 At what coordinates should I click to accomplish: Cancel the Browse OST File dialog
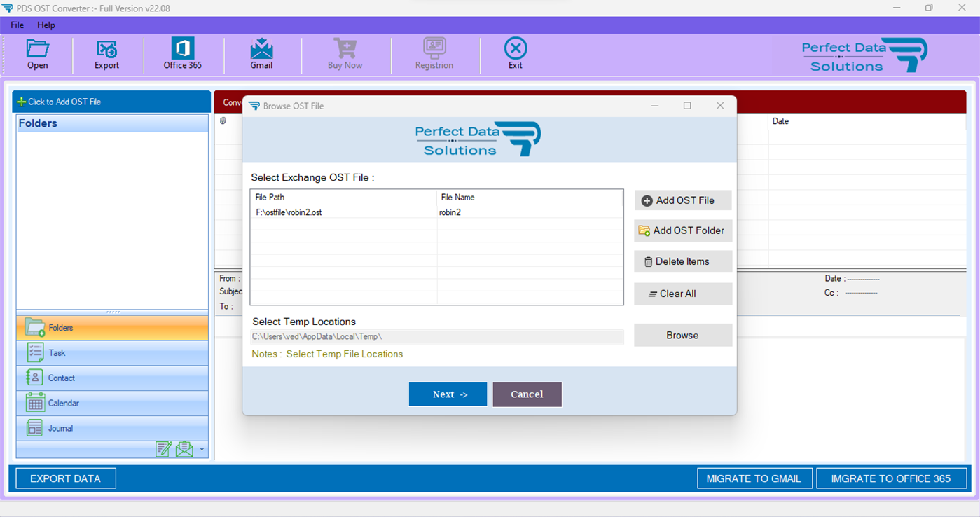pyautogui.click(x=527, y=394)
